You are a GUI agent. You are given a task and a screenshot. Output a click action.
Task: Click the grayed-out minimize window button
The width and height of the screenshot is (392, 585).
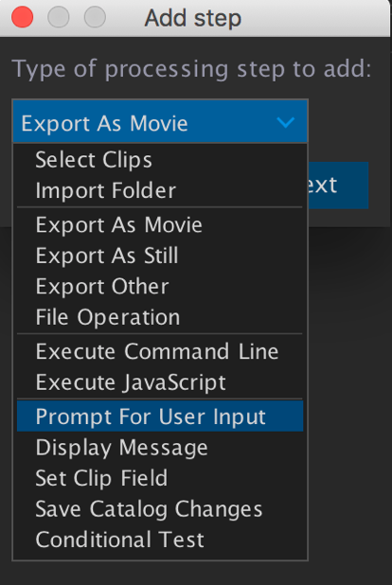pyautogui.click(x=59, y=17)
